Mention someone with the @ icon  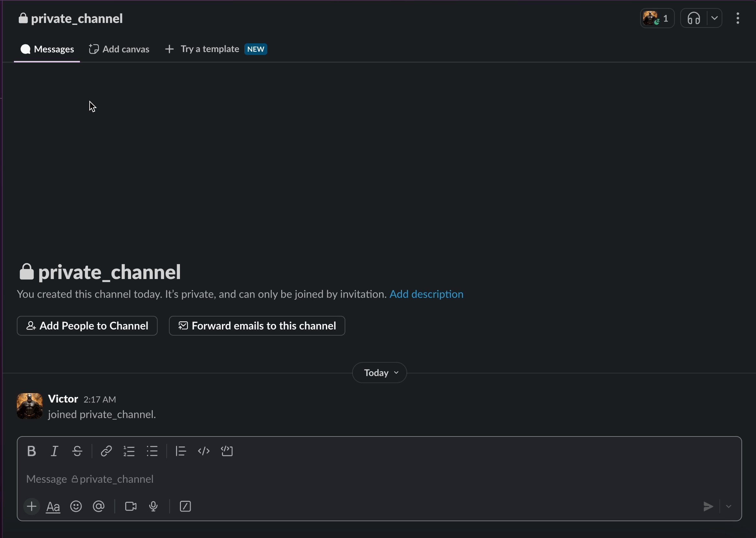pos(99,507)
